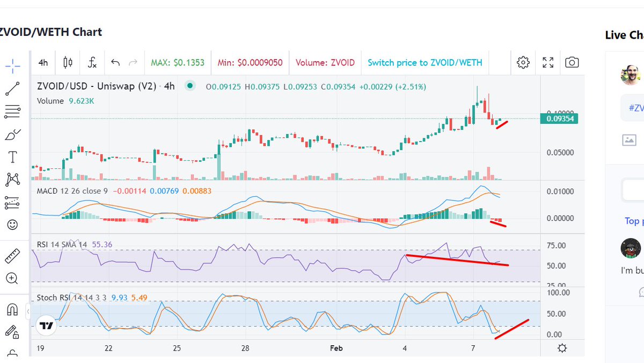Open the emoji icons tool
The height and width of the screenshot is (363, 644).
point(13,225)
